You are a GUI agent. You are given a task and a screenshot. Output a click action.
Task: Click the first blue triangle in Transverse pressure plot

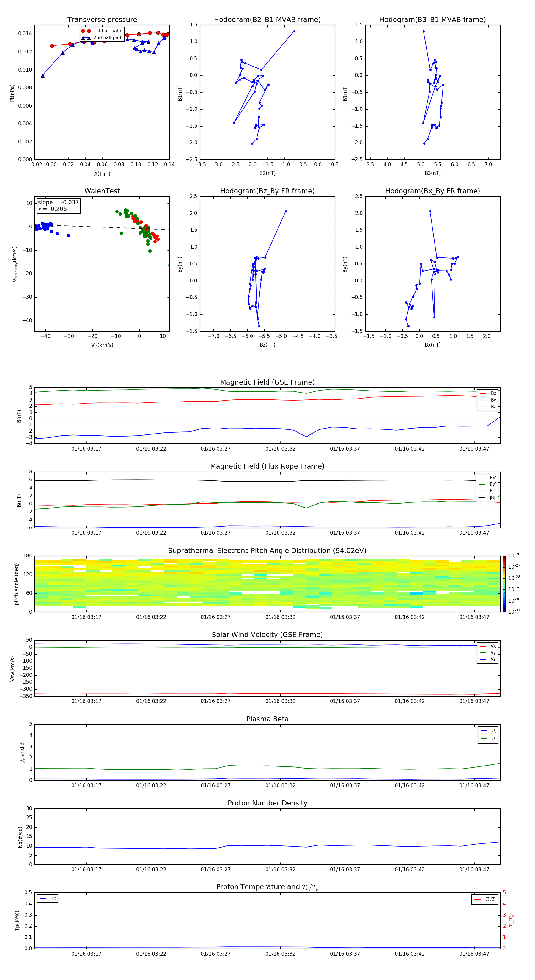coord(43,76)
